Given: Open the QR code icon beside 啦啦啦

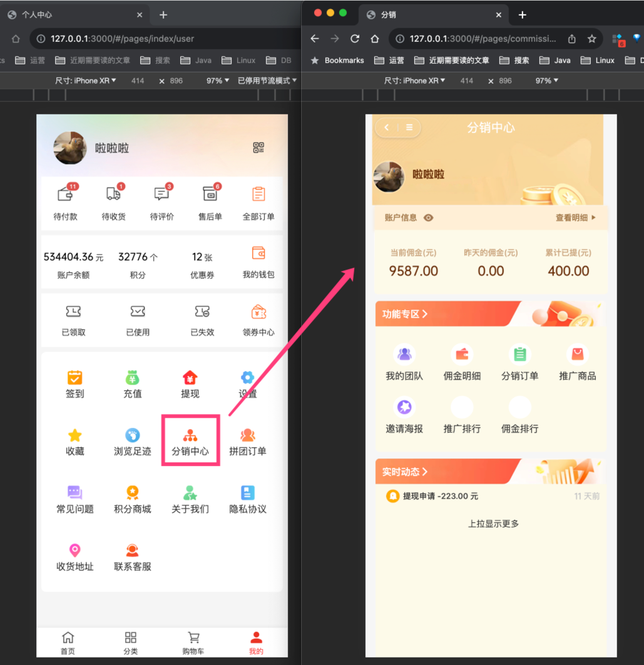Looking at the screenshot, I should 260,148.
